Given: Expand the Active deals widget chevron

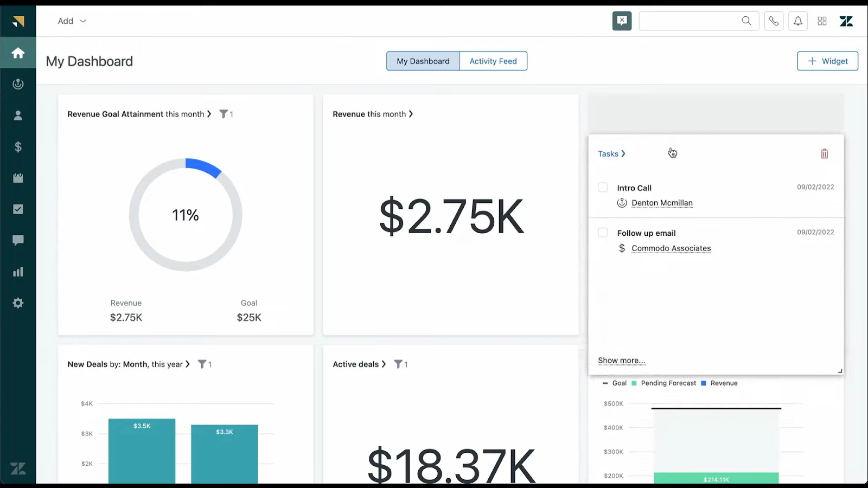Looking at the screenshot, I should [x=384, y=364].
